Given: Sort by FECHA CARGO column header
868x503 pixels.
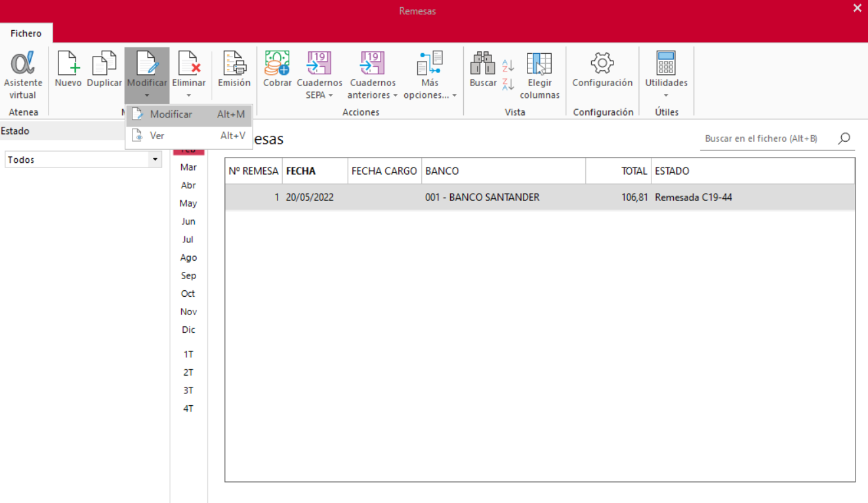Looking at the screenshot, I should 384,171.
